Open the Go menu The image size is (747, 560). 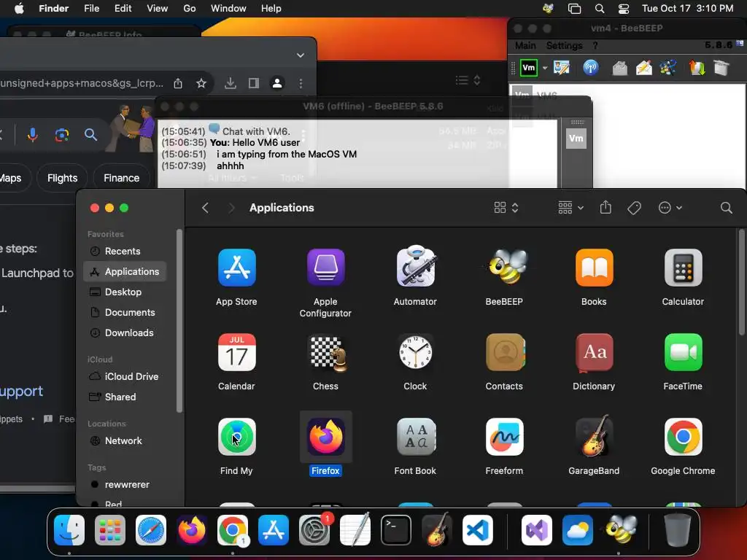click(190, 9)
